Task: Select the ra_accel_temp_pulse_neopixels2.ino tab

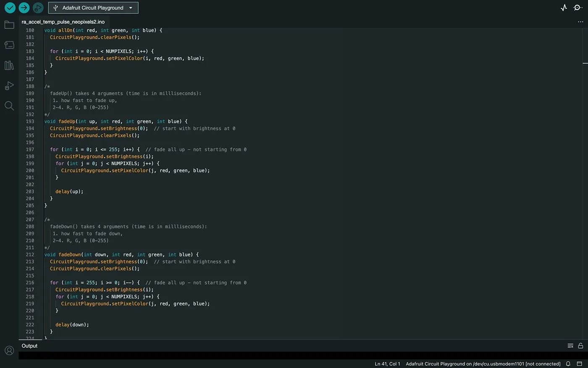Action: coord(63,22)
